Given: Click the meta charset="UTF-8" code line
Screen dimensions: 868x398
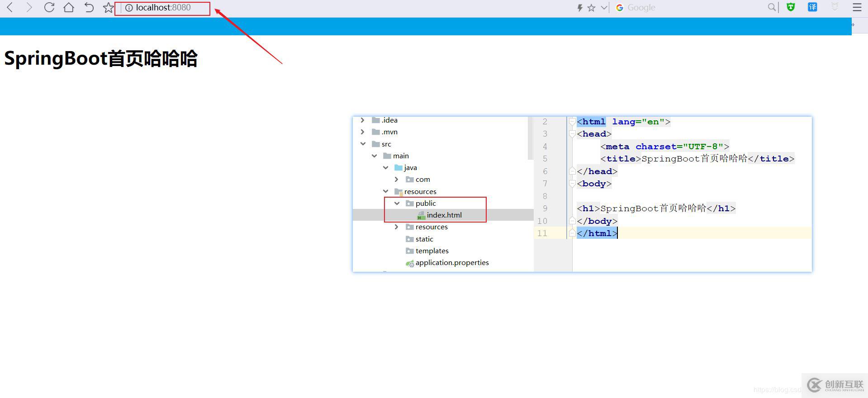Looking at the screenshot, I should pyautogui.click(x=665, y=147).
